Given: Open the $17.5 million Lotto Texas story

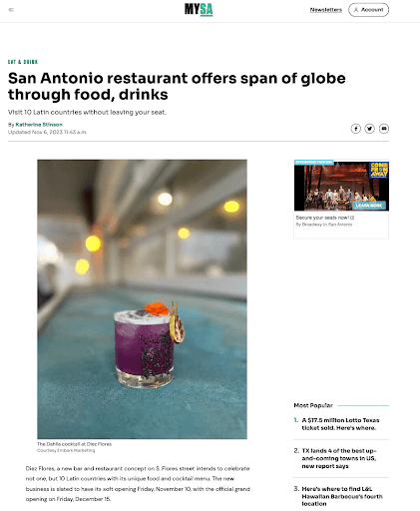Looking at the screenshot, I should (340, 424).
